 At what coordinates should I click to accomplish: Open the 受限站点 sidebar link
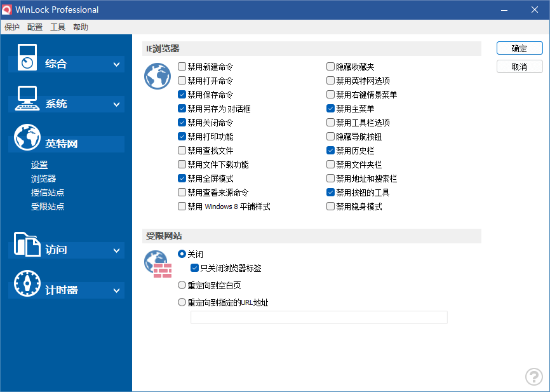tap(48, 206)
